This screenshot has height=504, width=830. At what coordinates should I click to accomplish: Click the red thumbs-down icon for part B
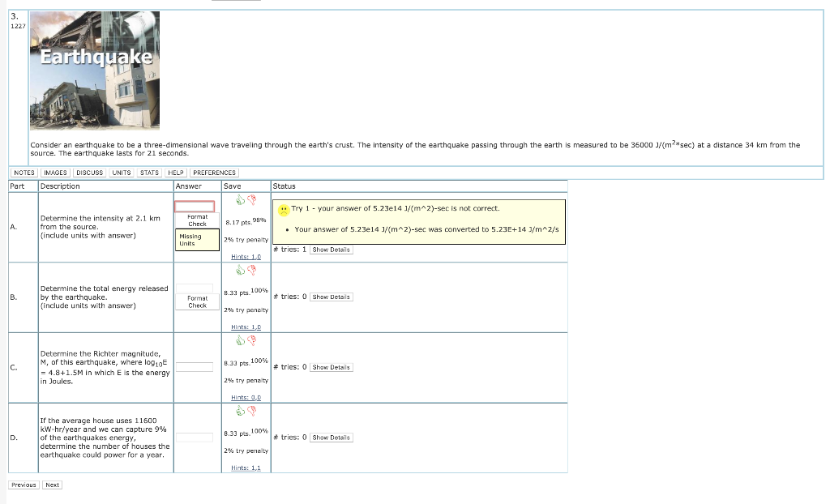point(252,270)
